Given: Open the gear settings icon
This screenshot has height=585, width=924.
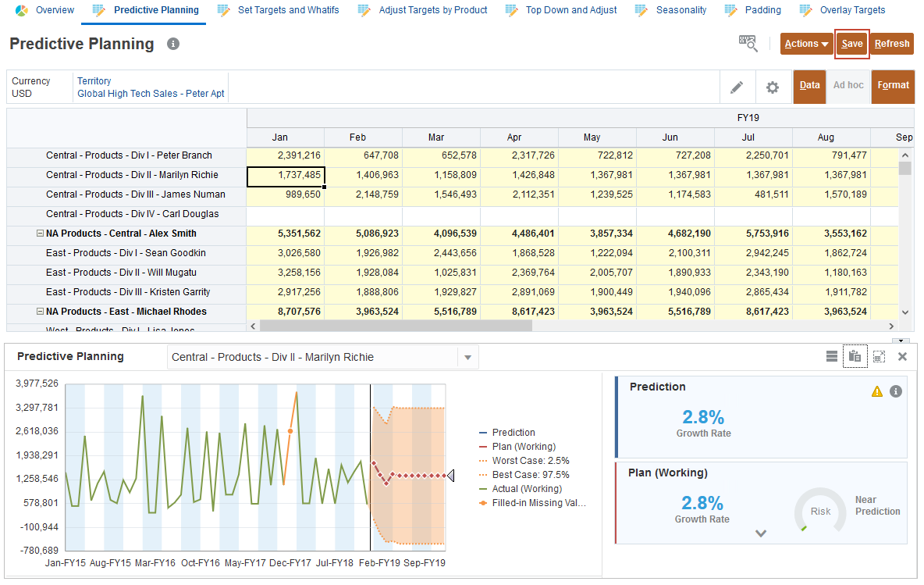Looking at the screenshot, I should click(772, 87).
